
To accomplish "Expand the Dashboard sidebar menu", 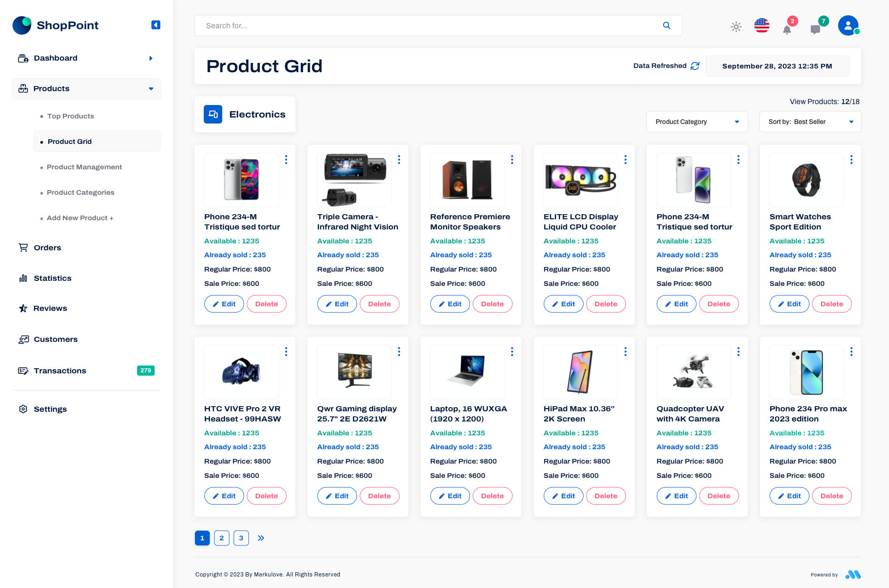I will pos(150,58).
